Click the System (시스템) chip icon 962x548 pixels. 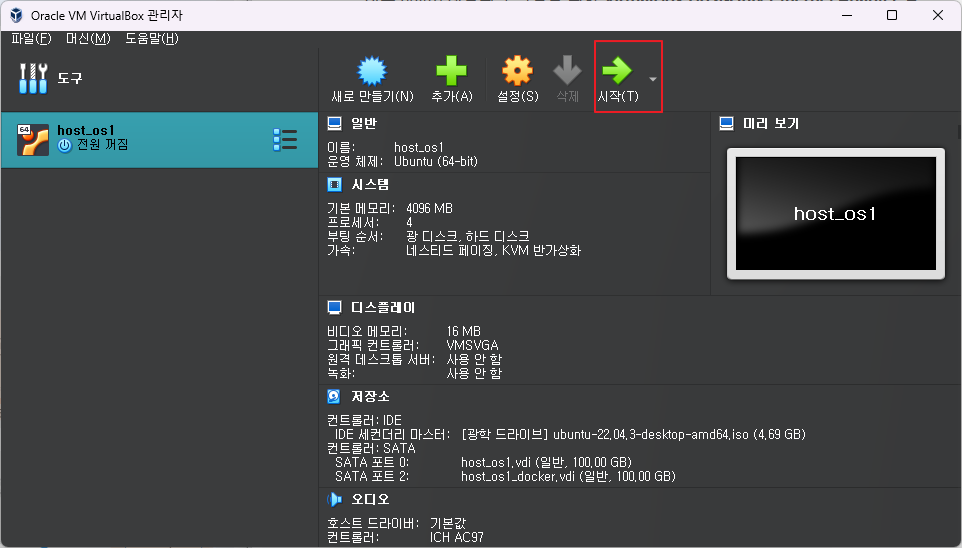click(334, 184)
